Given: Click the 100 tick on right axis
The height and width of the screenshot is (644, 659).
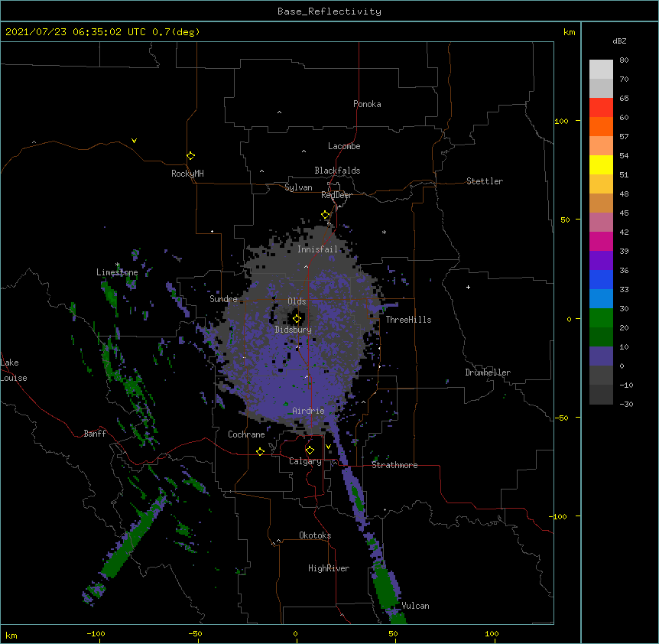Looking at the screenshot, I should [561, 121].
